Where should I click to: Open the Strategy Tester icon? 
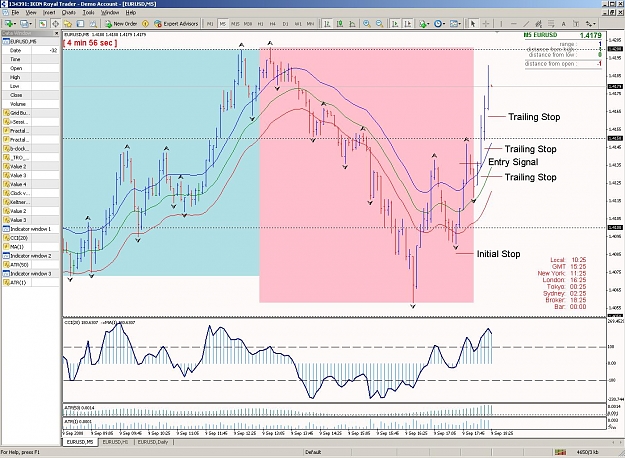(x=93, y=24)
